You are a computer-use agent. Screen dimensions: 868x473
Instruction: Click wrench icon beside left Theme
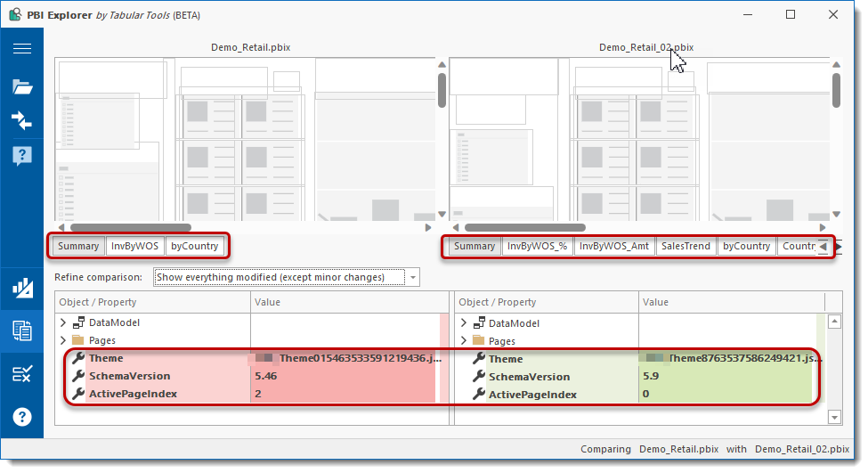(x=78, y=358)
